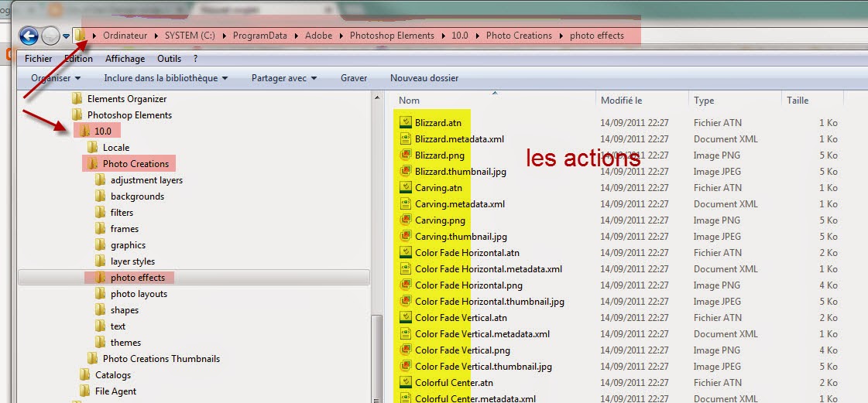Open the Partager avec dropdown
This screenshot has height=403, width=868.
pos(284,78)
